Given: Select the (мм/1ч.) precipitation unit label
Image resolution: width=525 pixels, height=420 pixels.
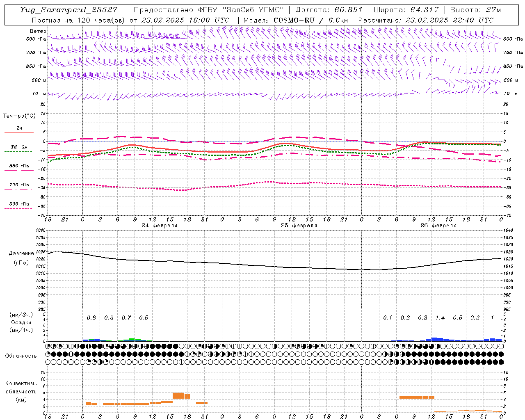Looking at the screenshot, I should 21,330.
